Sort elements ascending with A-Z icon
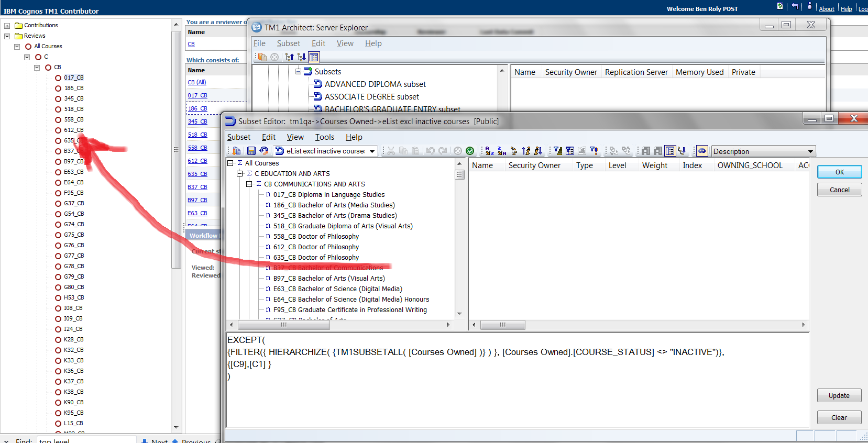Screen dimensions: 868x443 point(489,151)
